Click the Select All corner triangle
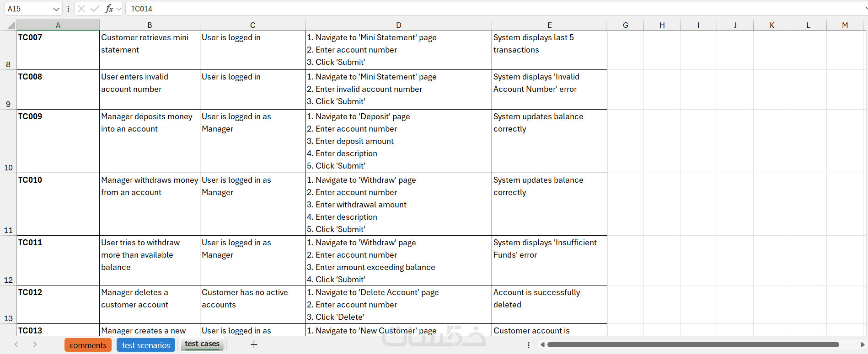Screen dimensions: 868x354 click(11, 25)
